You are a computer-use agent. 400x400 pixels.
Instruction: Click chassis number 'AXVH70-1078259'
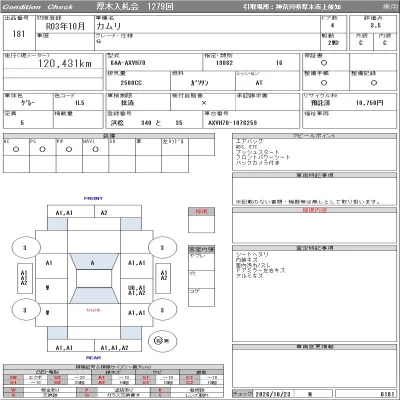click(232, 123)
